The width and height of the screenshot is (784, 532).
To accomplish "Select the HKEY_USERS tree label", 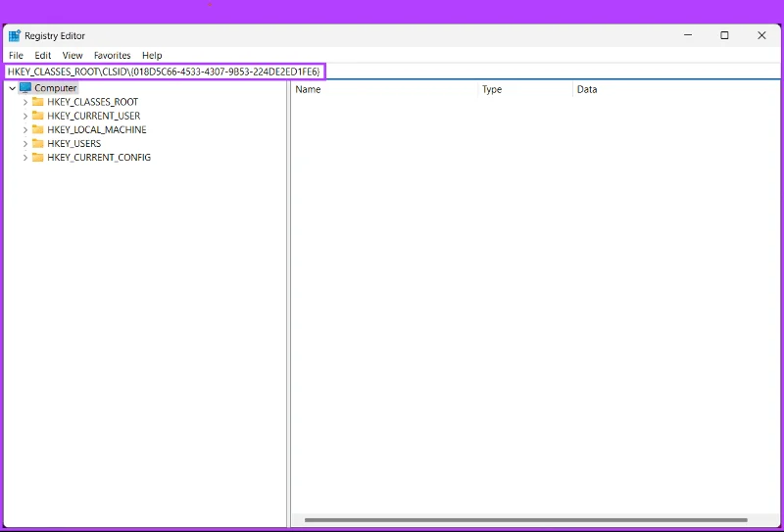I will pos(74,143).
